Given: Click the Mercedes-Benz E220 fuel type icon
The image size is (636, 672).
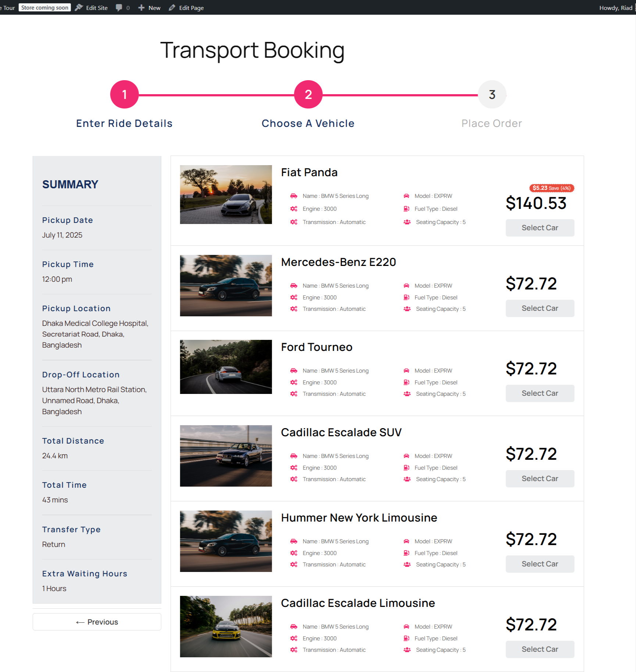Looking at the screenshot, I should coord(406,297).
